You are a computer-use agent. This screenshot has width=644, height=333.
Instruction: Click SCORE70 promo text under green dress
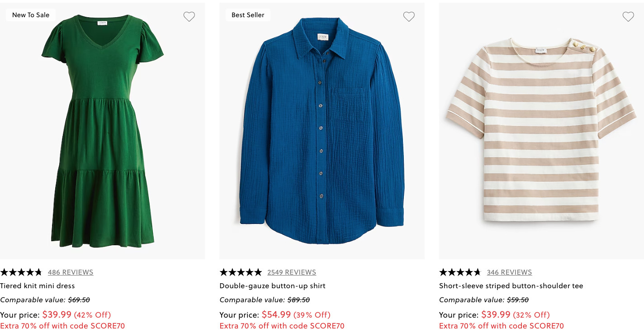(x=62, y=326)
